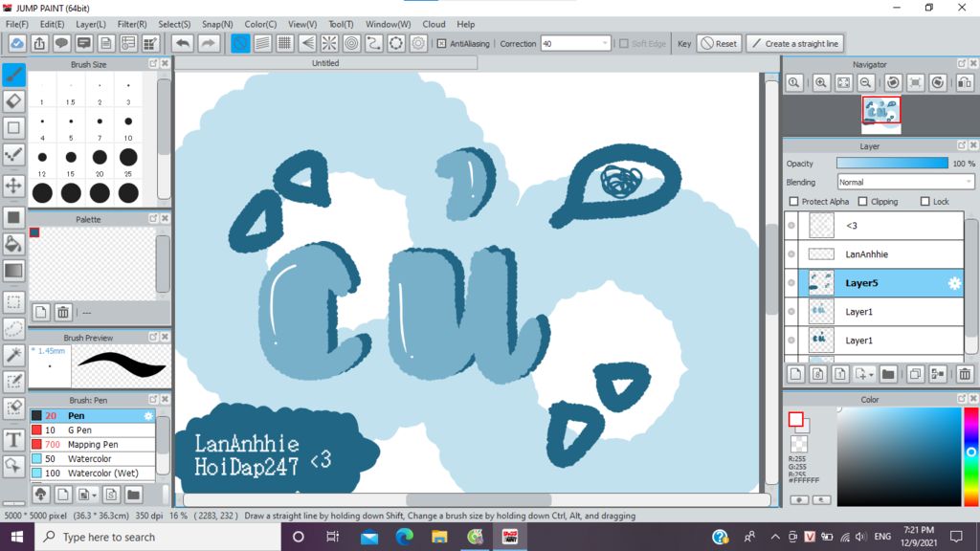The image size is (980, 551).
Task: Click the Undo arrow in toolbar
Action: tap(183, 44)
